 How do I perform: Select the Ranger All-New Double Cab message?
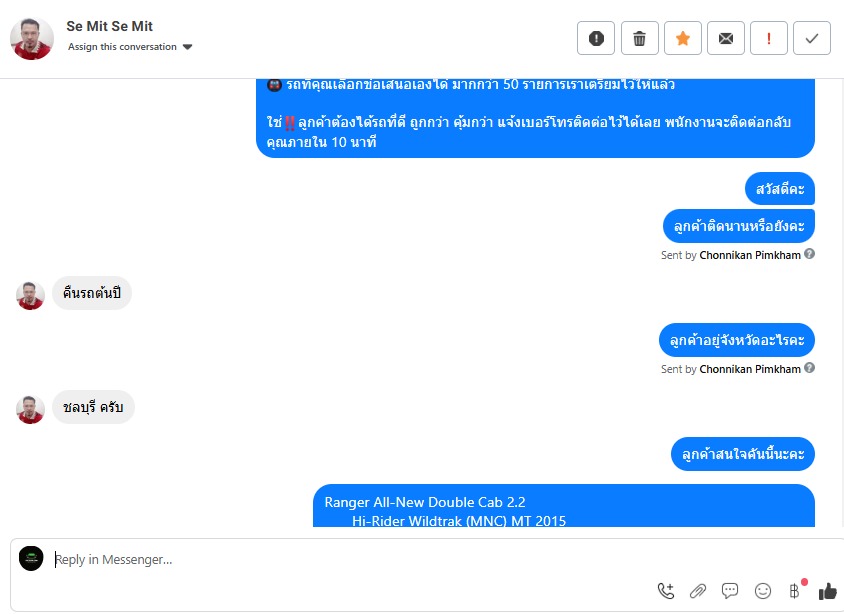[564, 506]
